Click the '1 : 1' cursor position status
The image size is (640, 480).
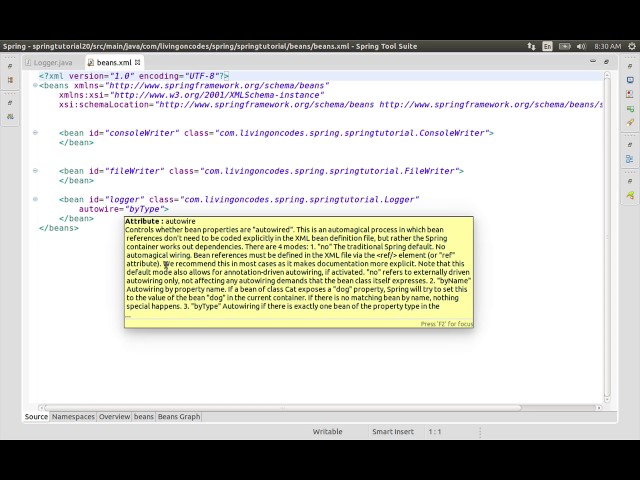[435, 431]
